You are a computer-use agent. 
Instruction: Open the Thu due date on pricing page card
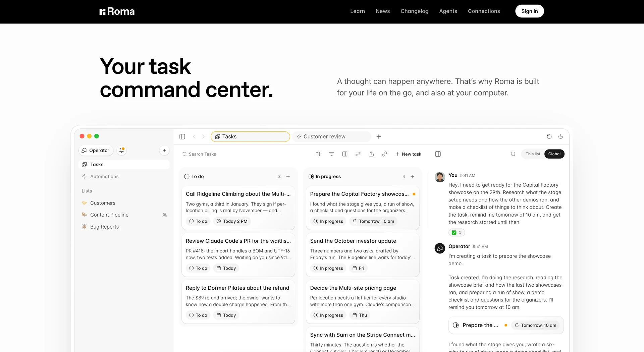pos(360,315)
